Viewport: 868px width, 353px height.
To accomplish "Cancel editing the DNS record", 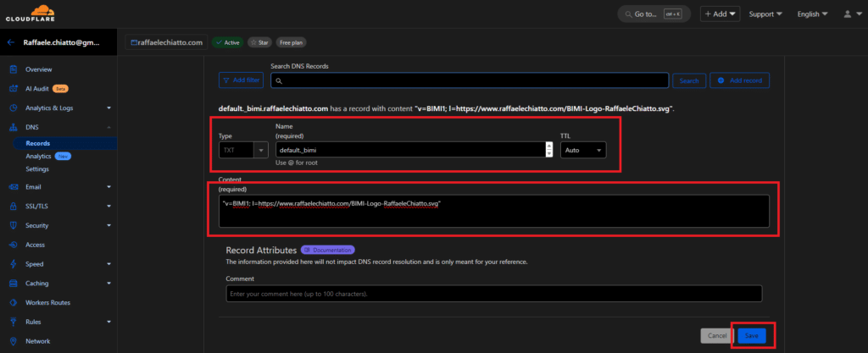I will coord(717,335).
